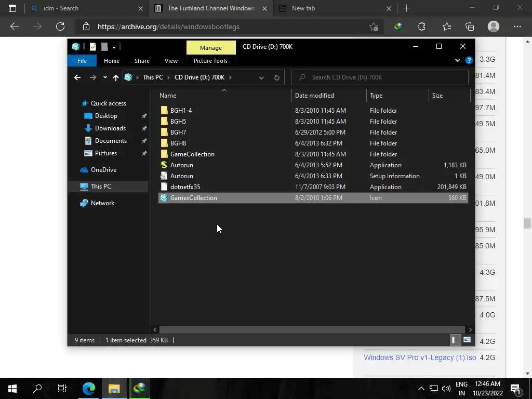Select the dotnetfx35 application file
Viewport: 532px width, 399px height.
tap(313, 187)
